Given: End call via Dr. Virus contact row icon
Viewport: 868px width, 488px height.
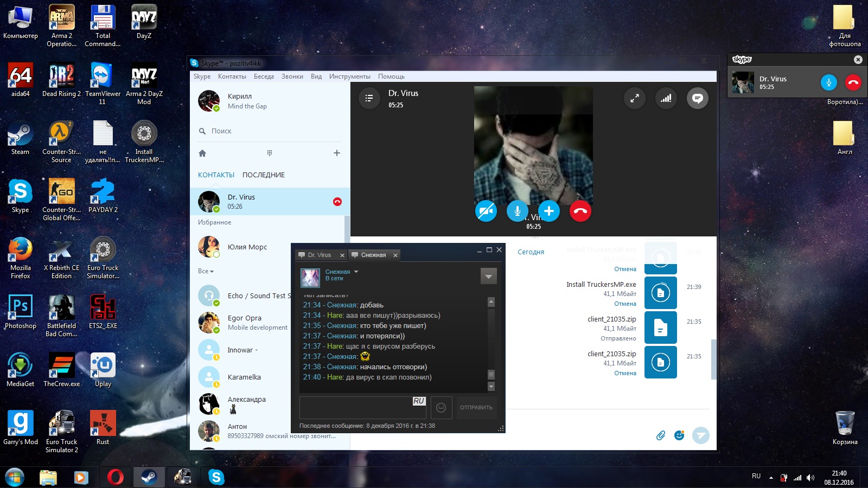Looking at the screenshot, I should pyautogui.click(x=337, y=202).
